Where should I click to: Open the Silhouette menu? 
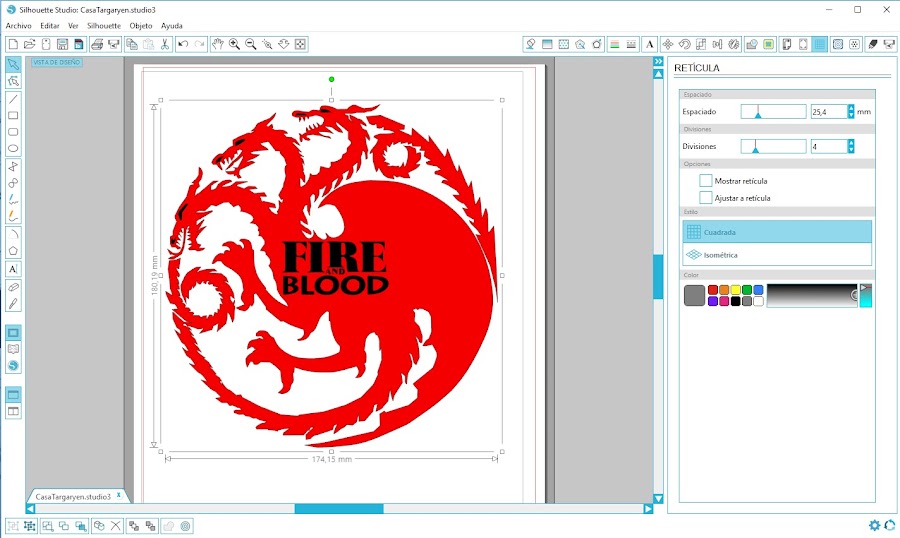click(104, 26)
